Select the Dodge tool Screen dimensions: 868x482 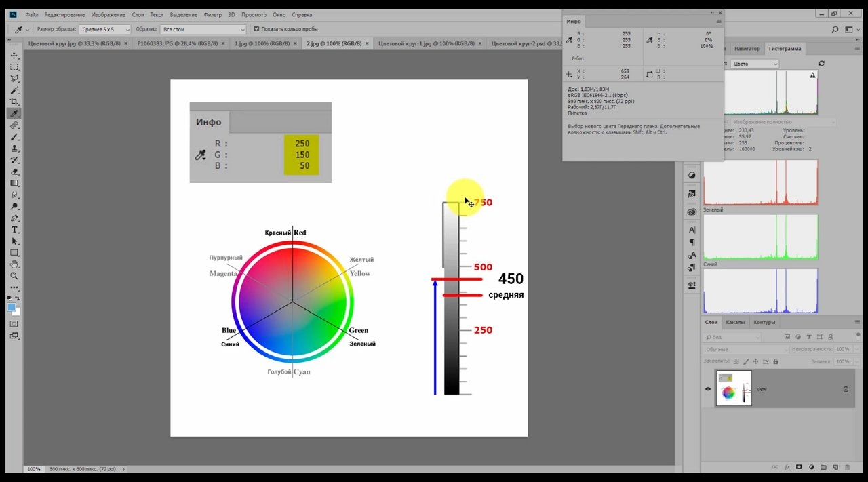pos(14,206)
